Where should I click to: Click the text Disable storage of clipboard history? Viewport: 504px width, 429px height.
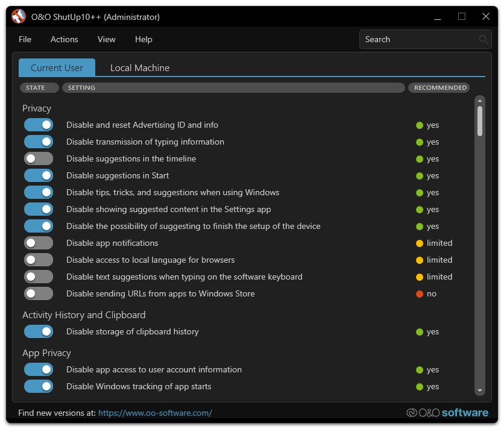pos(133,331)
